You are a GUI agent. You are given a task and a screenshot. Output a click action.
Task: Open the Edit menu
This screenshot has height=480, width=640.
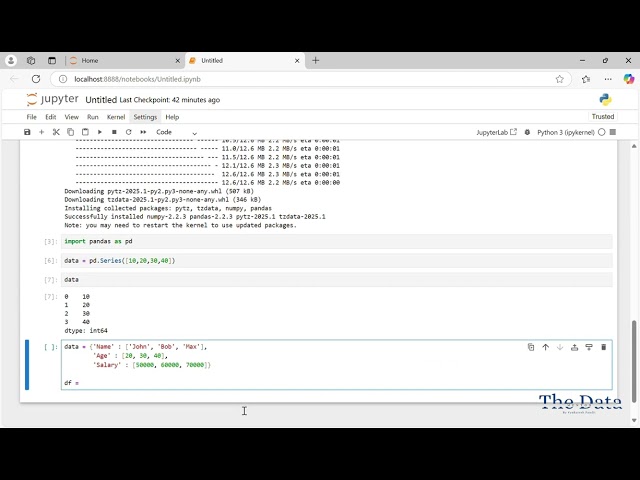pyautogui.click(x=51, y=117)
